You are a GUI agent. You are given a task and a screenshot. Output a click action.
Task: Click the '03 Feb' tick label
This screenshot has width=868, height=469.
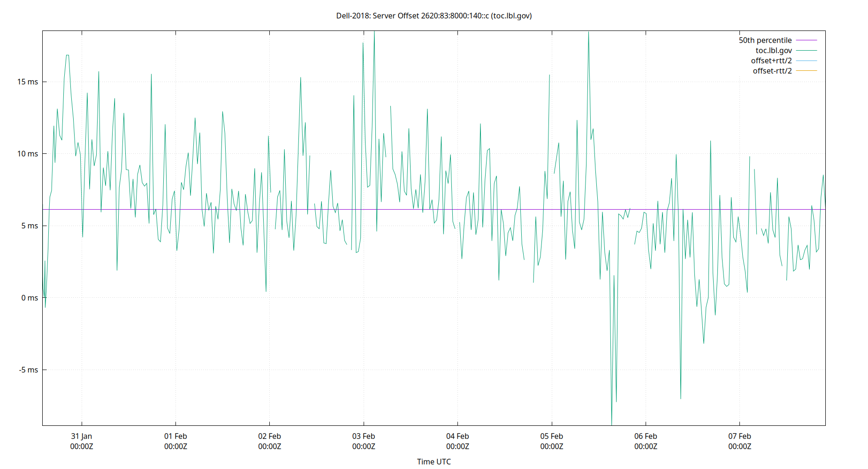[364, 436]
